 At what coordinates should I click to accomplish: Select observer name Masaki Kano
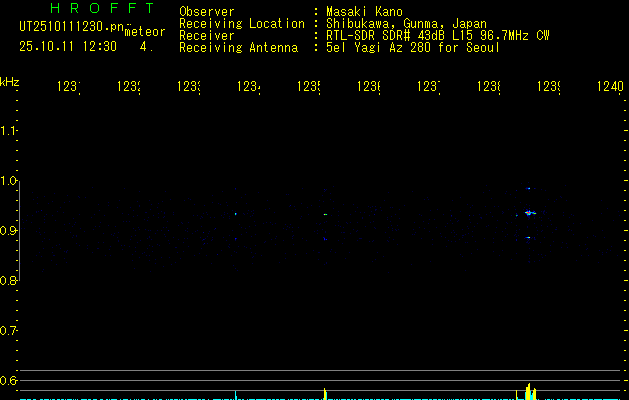[x=364, y=11]
